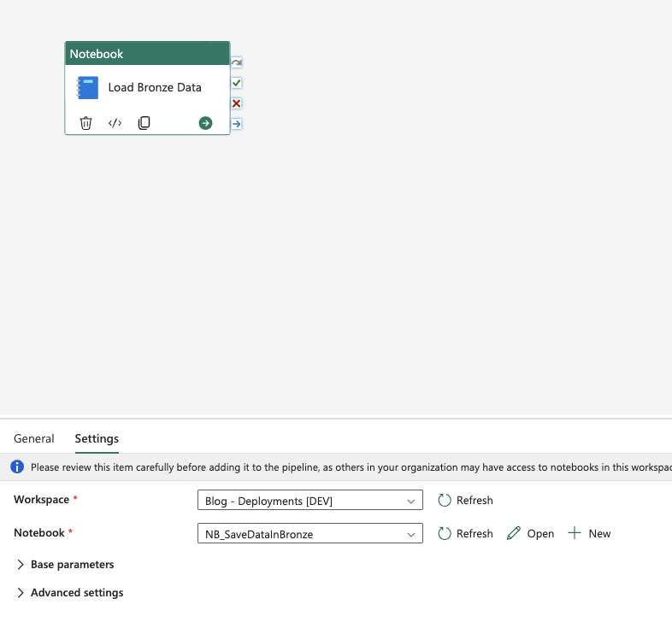
Task: View code of the Notebook activity
Action: tap(115, 123)
